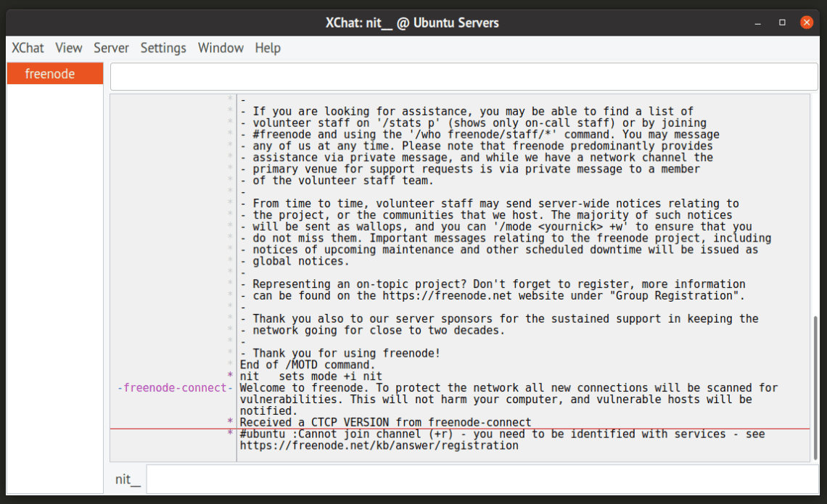The height and width of the screenshot is (504, 827).
Task: Open the Server menu
Action: [x=111, y=48]
